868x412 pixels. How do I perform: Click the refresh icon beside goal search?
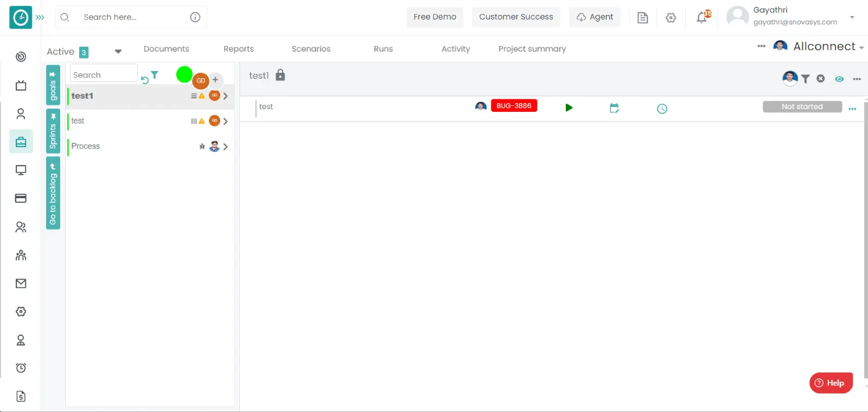tap(144, 80)
